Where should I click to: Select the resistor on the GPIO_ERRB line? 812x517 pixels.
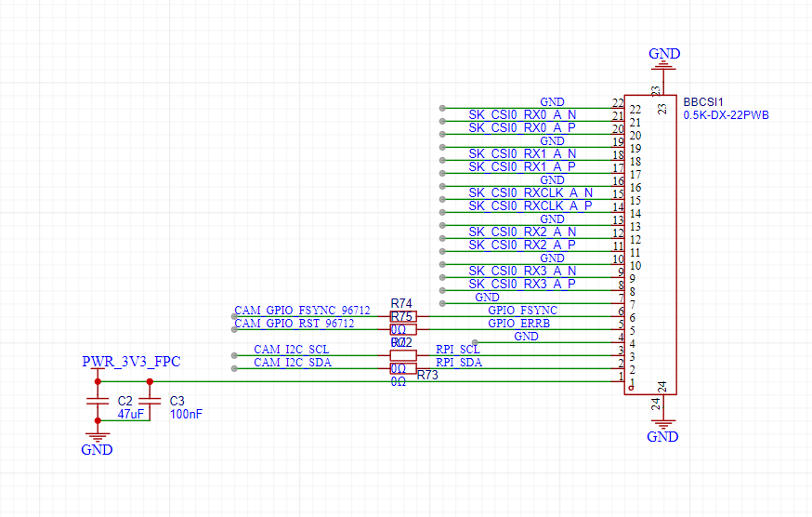click(x=402, y=329)
